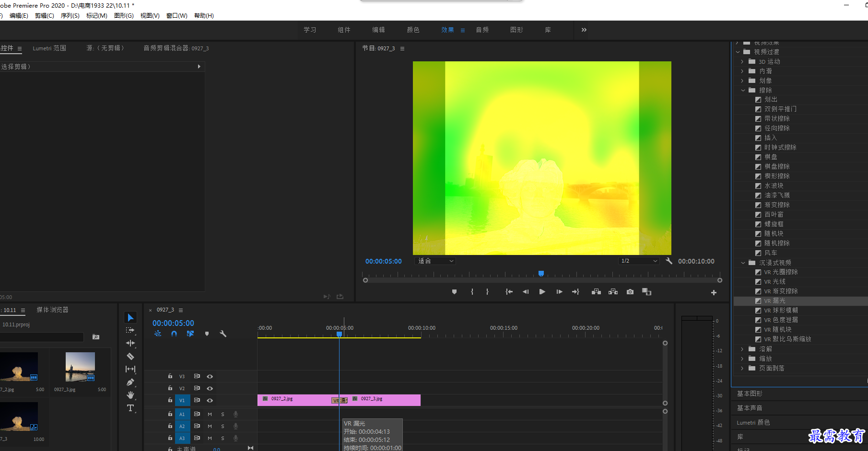Toggle timeline snap magnet icon
Viewport: 868px width, 451px height.
pos(174,334)
